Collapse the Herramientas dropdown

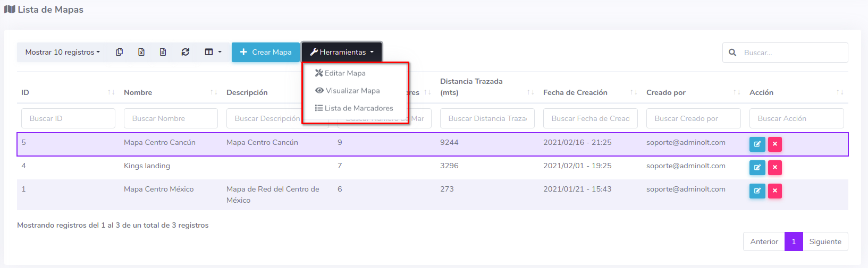click(x=342, y=52)
